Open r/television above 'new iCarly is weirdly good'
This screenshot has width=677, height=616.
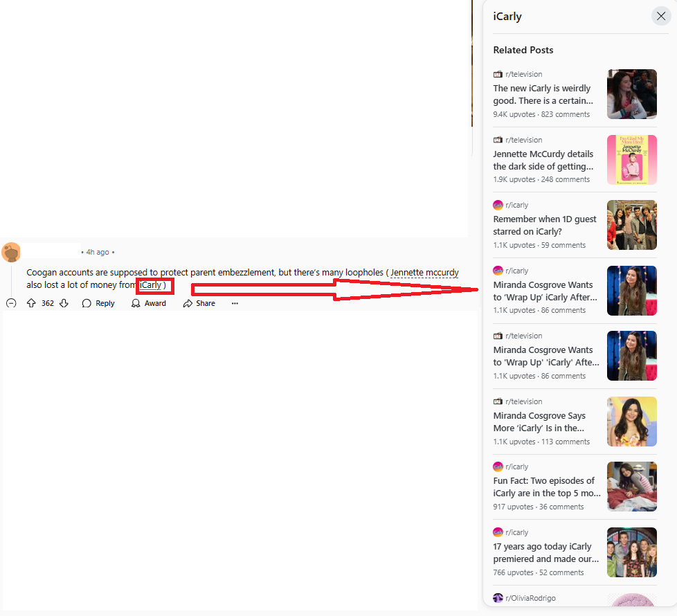[x=524, y=74]
